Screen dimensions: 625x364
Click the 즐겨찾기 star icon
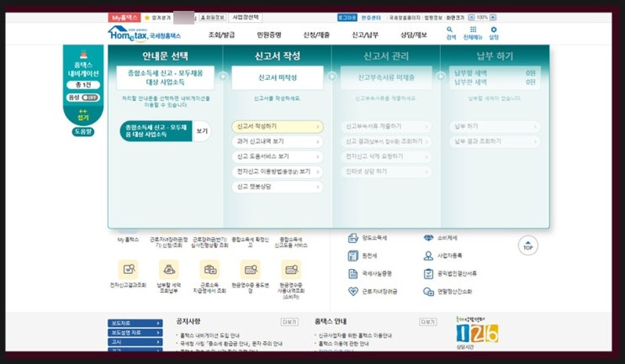pos(147,18)
